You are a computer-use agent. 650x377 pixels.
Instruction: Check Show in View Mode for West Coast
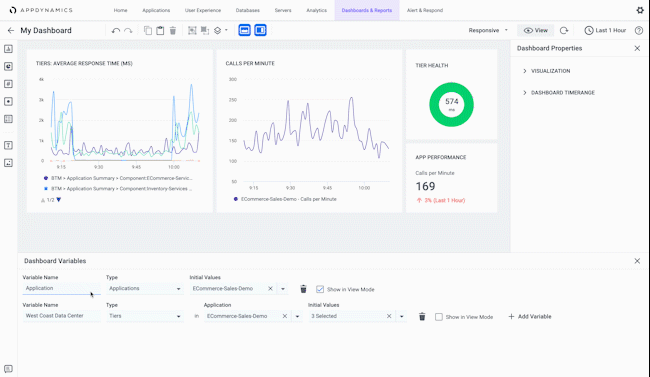[439, 317]
